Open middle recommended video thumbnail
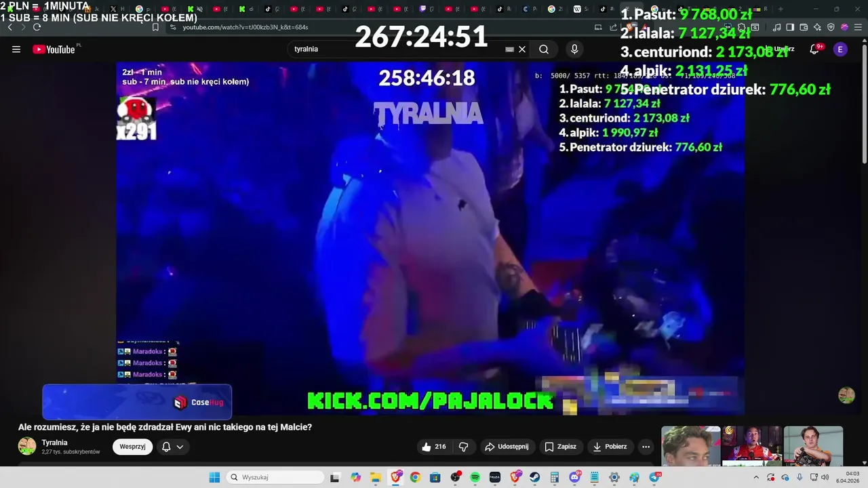 (752, 446)
